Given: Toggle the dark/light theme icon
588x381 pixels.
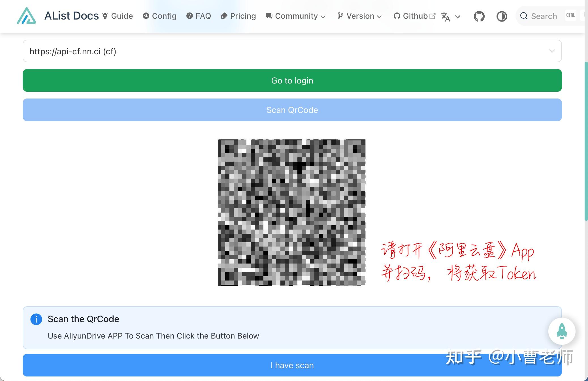Looking at the screenshot, I should (502, 16).
